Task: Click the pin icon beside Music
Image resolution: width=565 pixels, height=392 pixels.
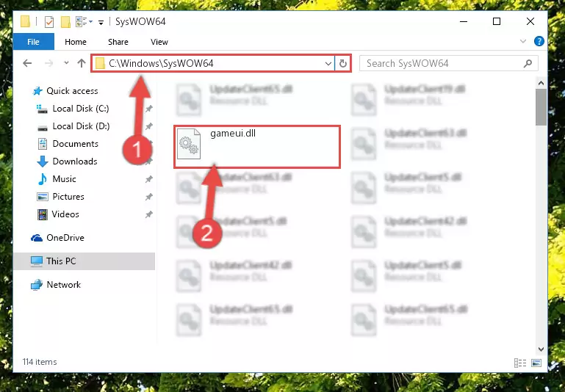Action: pyautogui.click(x=148, y=179)
